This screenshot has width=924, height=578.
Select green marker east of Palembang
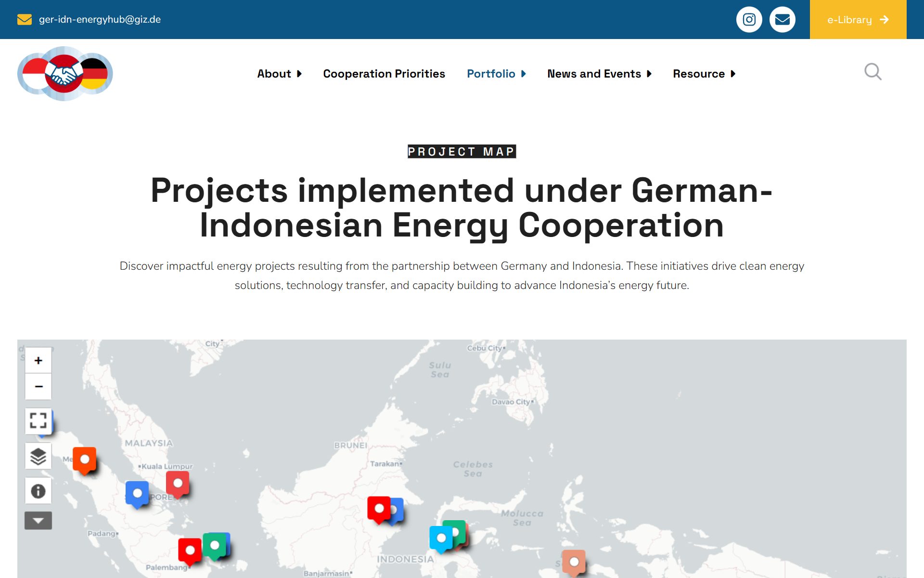(x=215, y=546)
